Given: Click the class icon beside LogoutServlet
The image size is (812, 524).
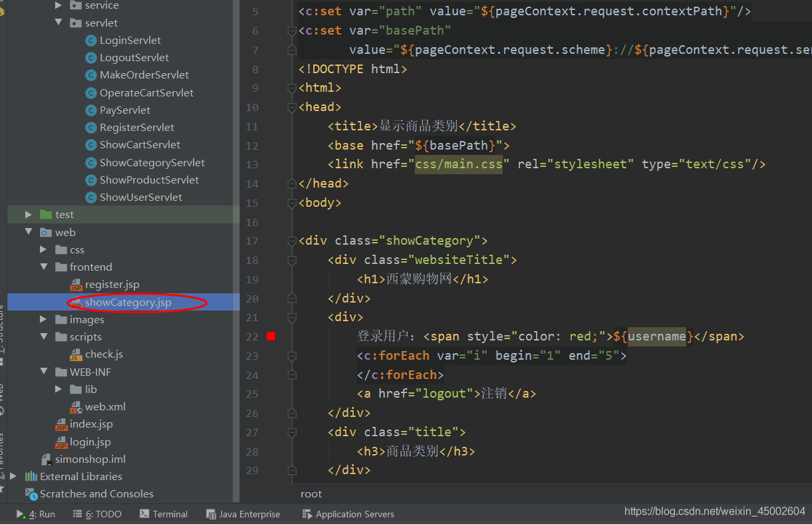Looking at the screenshot, I should coord(91,58).
